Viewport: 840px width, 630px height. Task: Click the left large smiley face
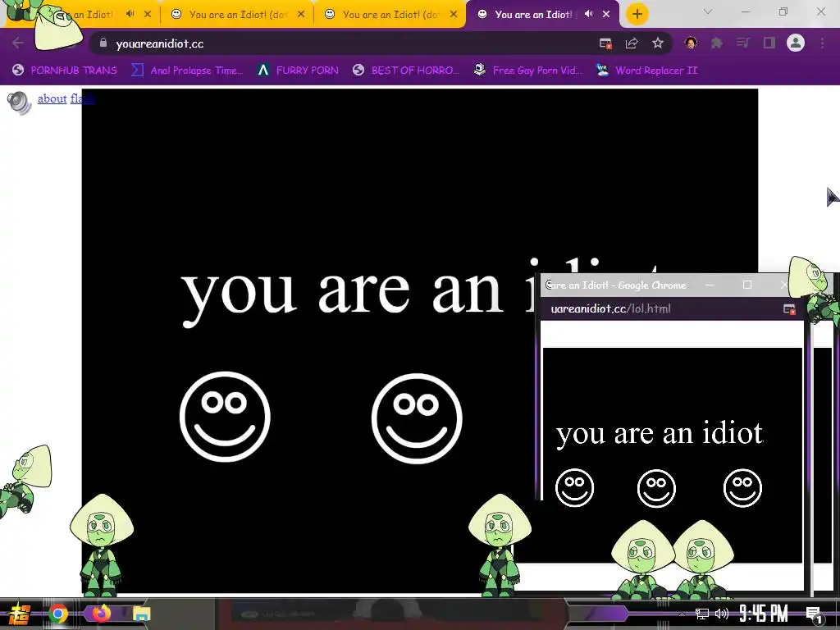coord(225,416)
